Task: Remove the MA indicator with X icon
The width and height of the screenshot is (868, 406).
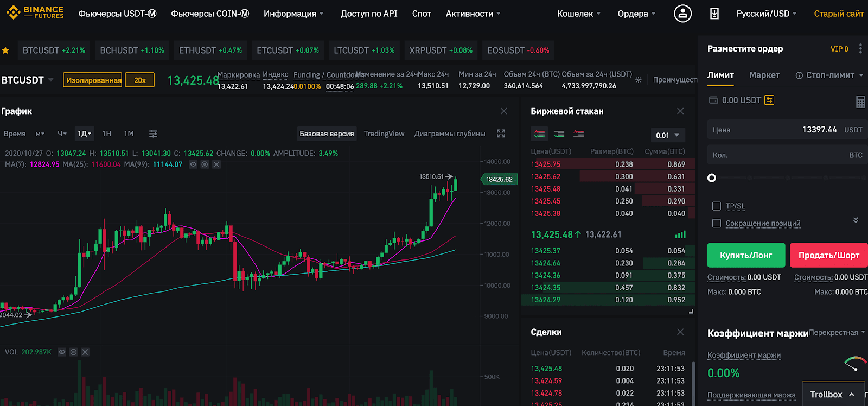Action: point(216,164)
